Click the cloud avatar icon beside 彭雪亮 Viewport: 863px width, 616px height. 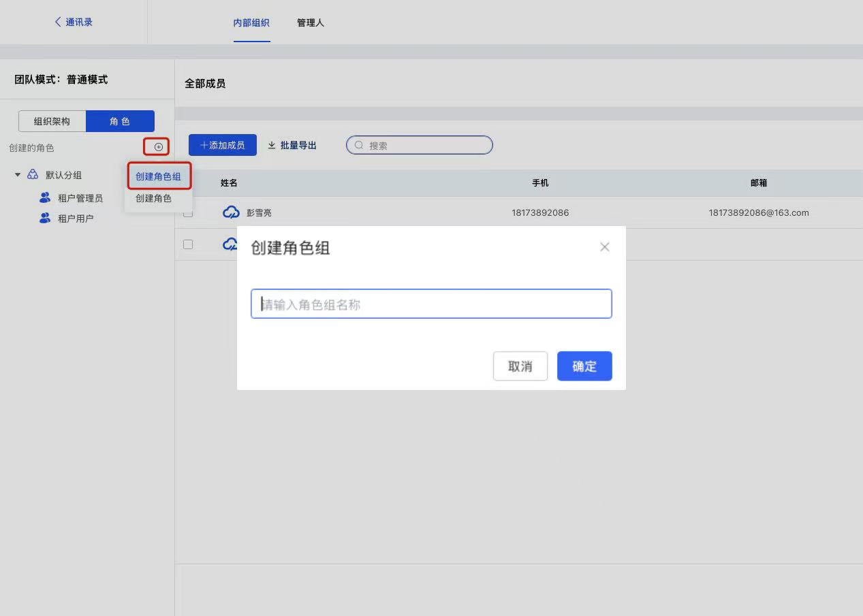pos(232,212)
